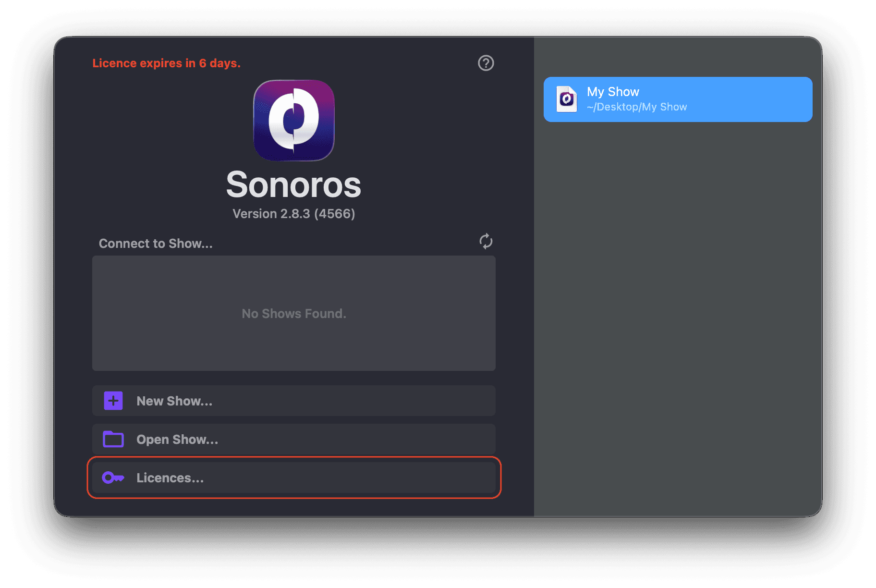Click the Connect to Show… heading
This screenshot has height=588, width=876.
(156, 244)
